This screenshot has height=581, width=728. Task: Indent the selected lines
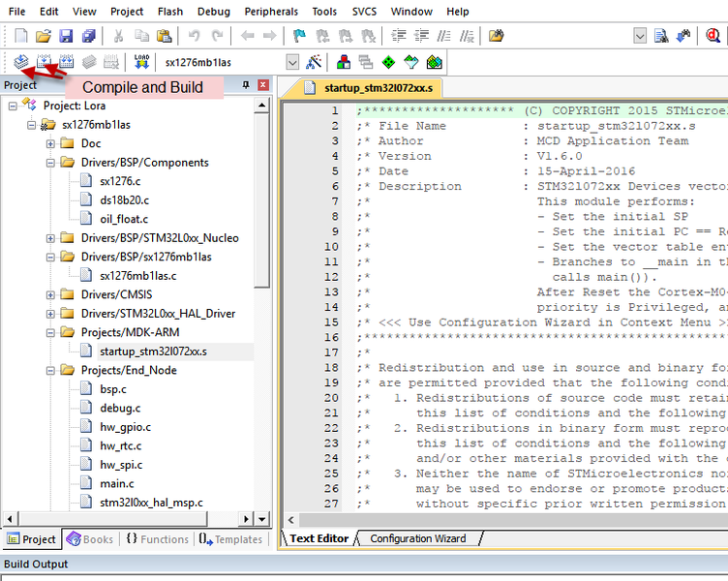pos(398,36)
